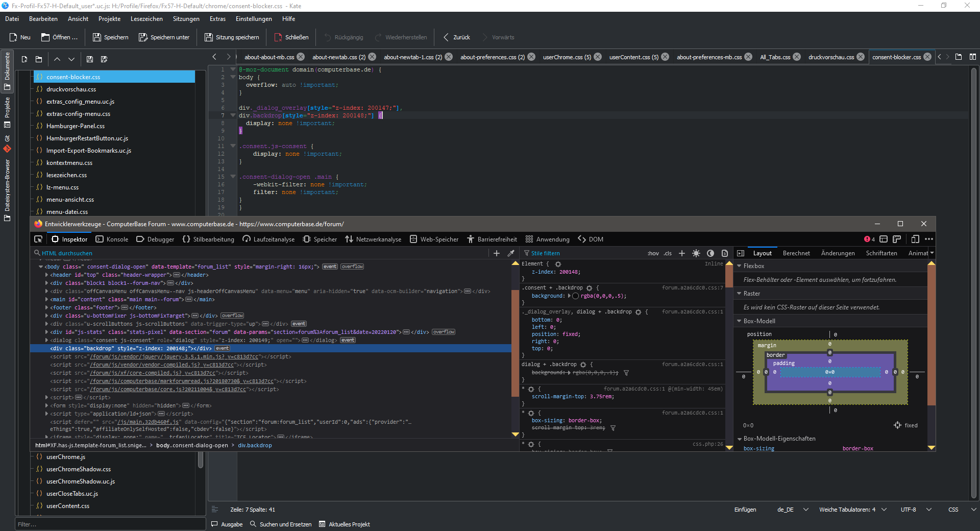Open the Lesezeichen menu
The height and width of the screenshot is (531, 980).
(x=146, y=19)
